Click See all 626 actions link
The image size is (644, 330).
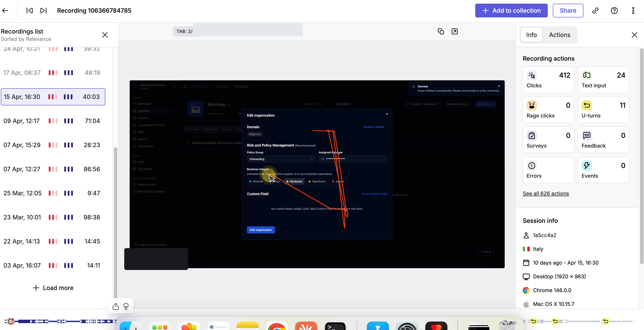(x=546, y=193)
